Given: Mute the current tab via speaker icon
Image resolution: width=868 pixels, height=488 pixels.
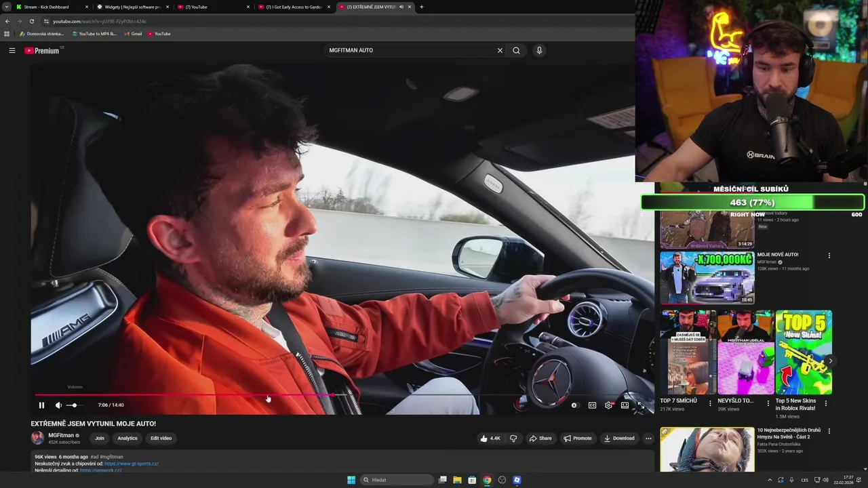Looking at the screenshot, I should tap(401, 7).
